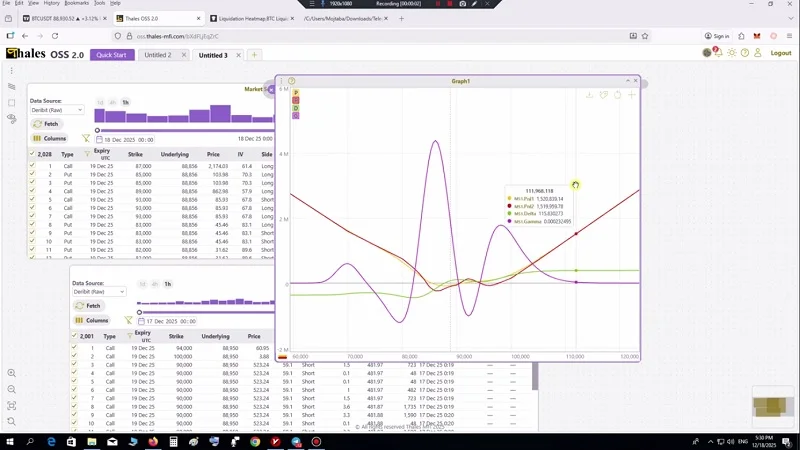Click the fit-to-screen icon in left sidebar
This screenshot has height=450, width=800.
pos(11,405)
